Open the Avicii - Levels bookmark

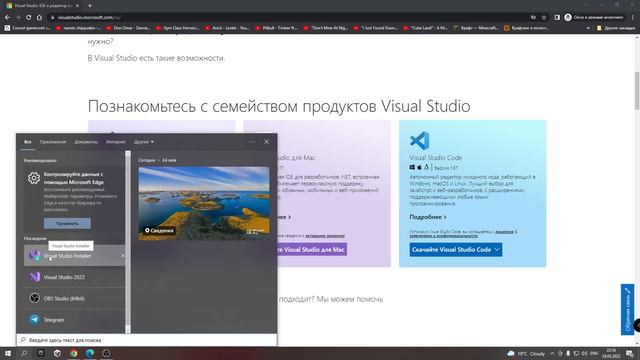(x=227, y=28)
